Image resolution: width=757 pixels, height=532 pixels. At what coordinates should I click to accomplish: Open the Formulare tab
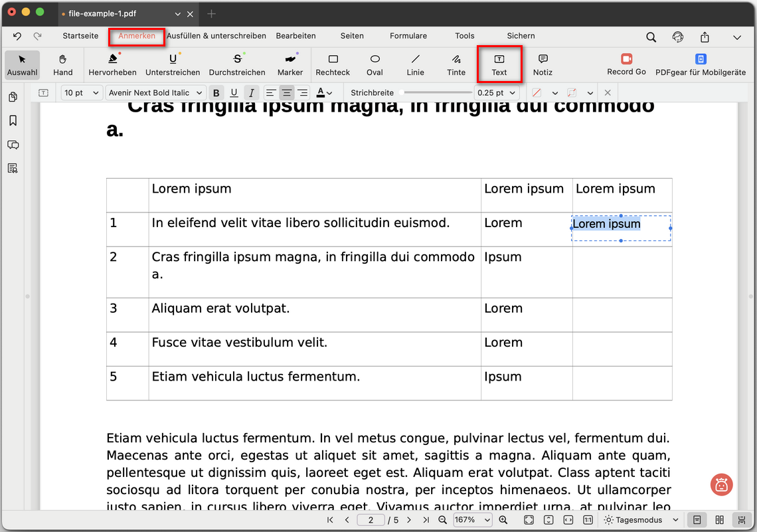coord(408,36)
